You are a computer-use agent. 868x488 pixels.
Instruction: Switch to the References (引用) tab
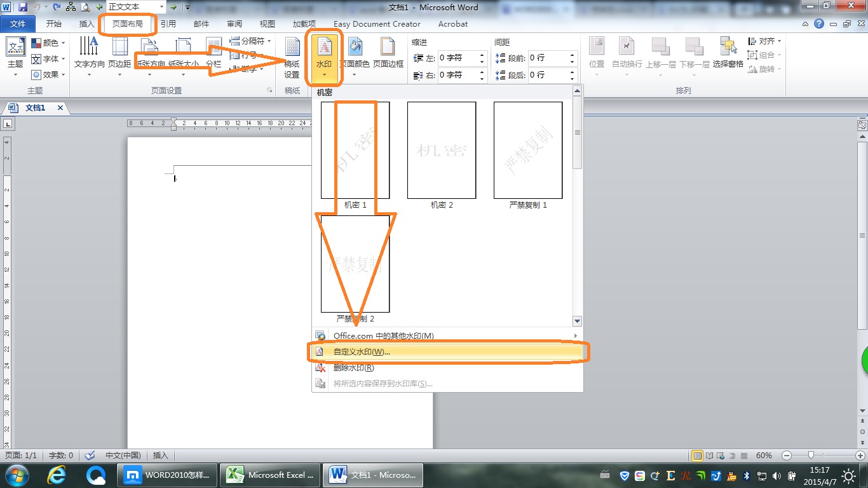168,24
